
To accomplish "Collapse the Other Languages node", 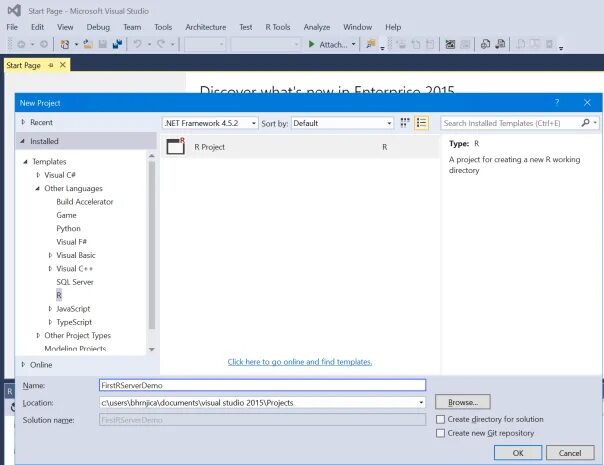I will 37,188.
